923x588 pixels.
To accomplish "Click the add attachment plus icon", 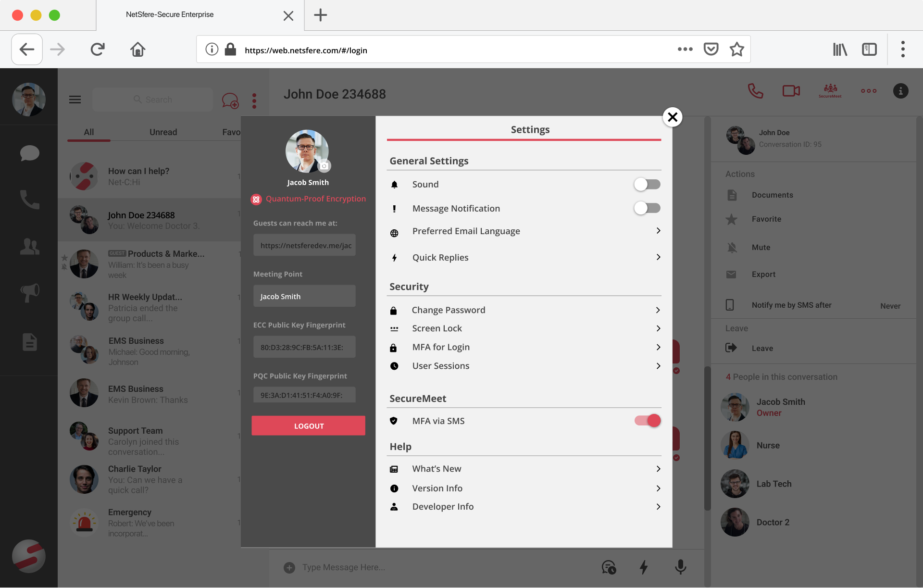I will click(289, 567).
